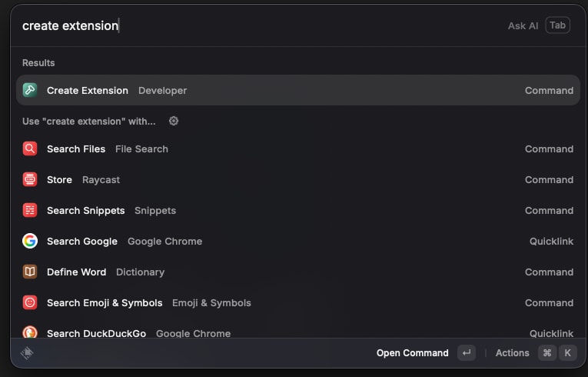Click the Search Files magnifier icon

tap(30, 148)
